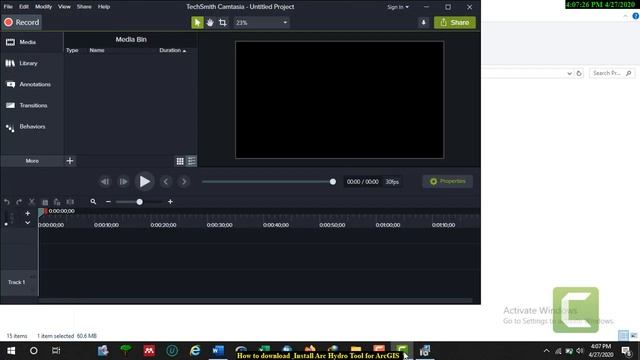Image resolution: width=640 pixels, height=360 pixels.
Task: Open the Windows Start menu
Action: pyautogui.click(x=11, y=351)
